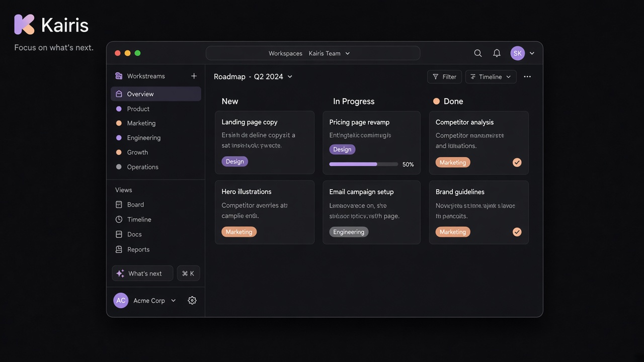The width and height of the screenshot is (644, 362).
Task: Click the Design tag on Pricing page revamp
Action: (x=342, y=149)
